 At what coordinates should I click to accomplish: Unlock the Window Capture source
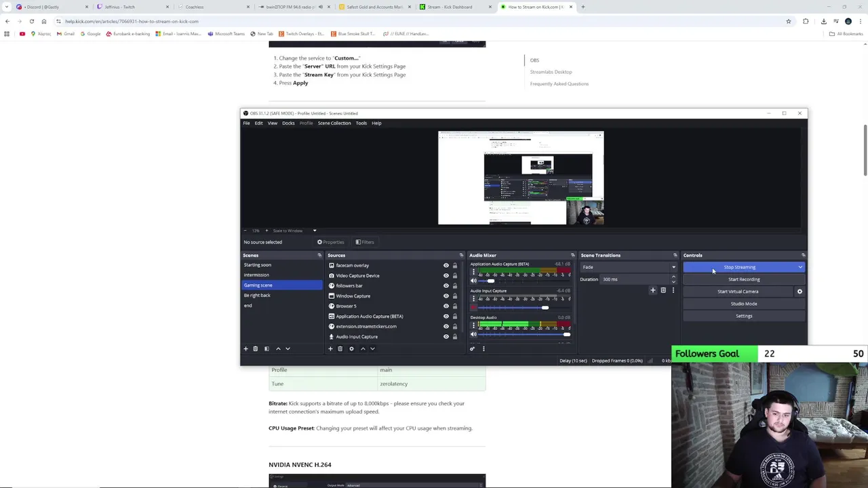(x=455, y=296)
